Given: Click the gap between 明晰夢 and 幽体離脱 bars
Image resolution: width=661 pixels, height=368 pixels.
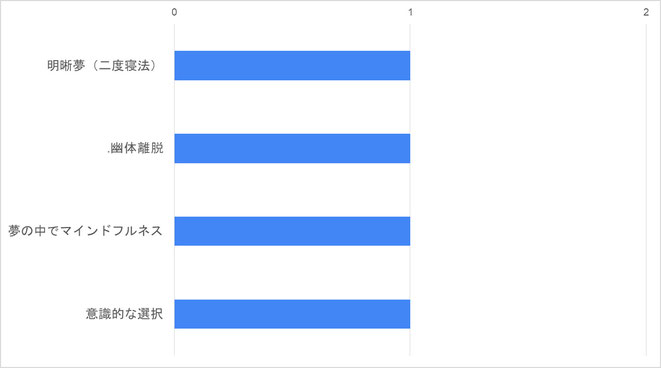Looking at the screenshot, I should tap(292, 107).
